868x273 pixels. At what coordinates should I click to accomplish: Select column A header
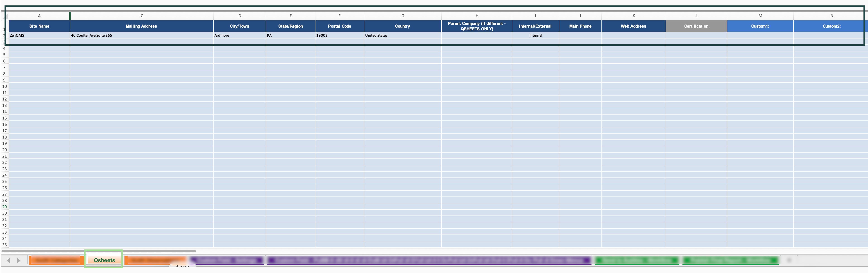coord(39,16)
